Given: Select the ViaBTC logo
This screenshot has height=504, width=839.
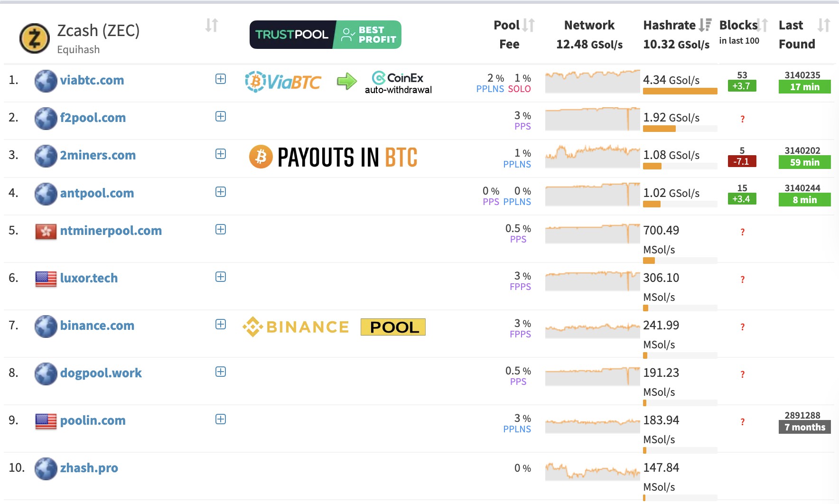Looking at the screenshot, I should (x=282, y=81).
